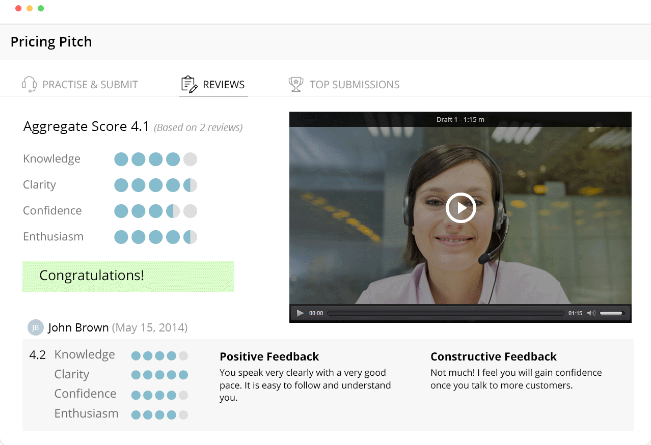Click the headset icon beside Practise & Submit
Viewport: 651px width, 445px height.
tap(29, 84)
